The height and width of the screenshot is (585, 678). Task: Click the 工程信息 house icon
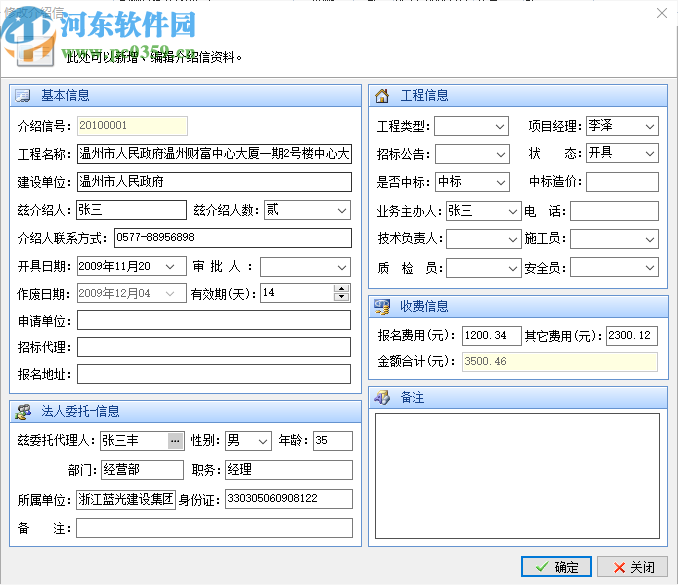click(x=381, y=96)
